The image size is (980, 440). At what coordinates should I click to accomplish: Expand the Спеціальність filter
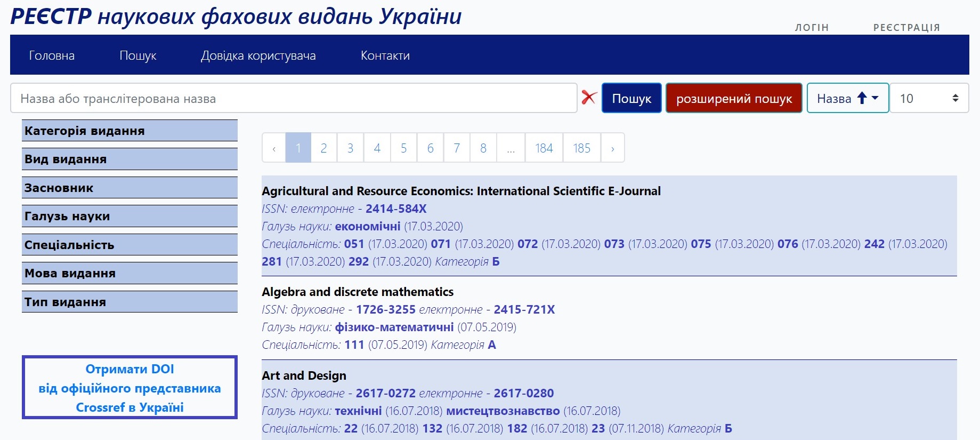pyautogui.click(x=129, y=245)
